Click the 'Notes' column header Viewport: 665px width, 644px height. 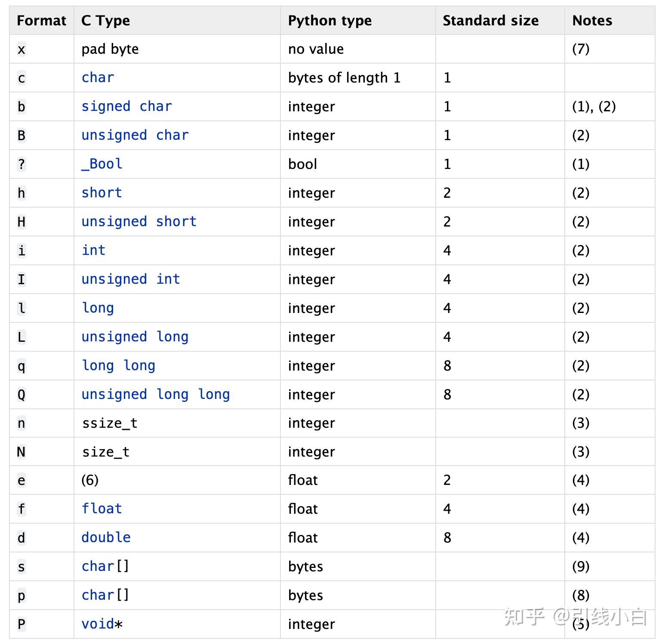point(592,21)
